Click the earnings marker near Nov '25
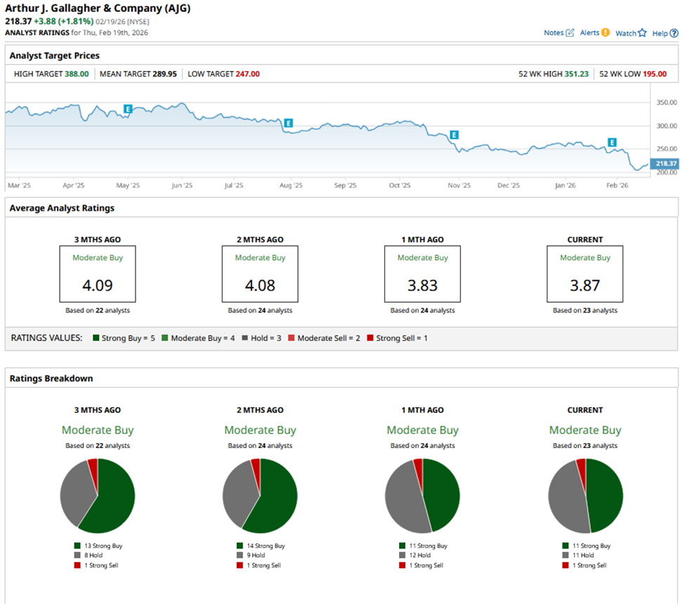 [454, 134]
